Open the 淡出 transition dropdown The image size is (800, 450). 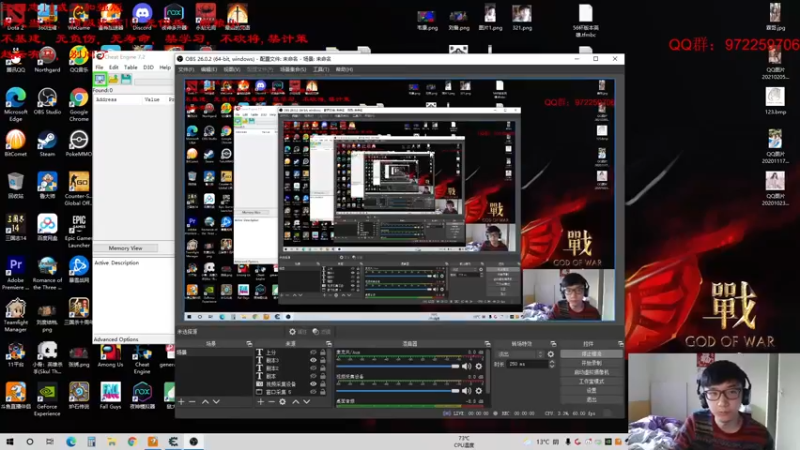click(x=520, y=354)
